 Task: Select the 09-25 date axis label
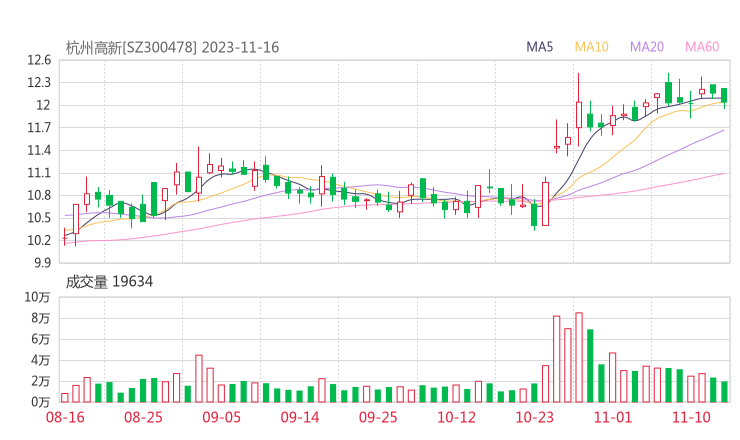tap(378, 417)
